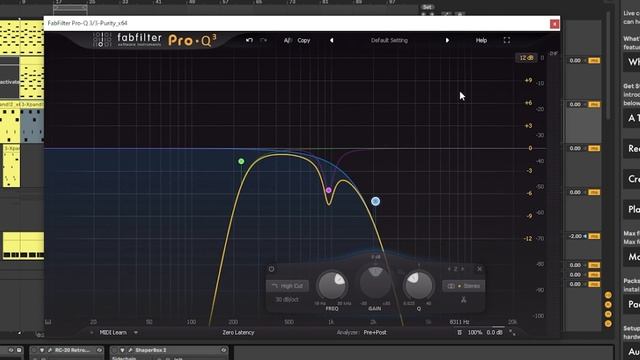The image size is (640, 360).
Task: Open the RC-20 Retro device wrench icon
Action: 50,350
